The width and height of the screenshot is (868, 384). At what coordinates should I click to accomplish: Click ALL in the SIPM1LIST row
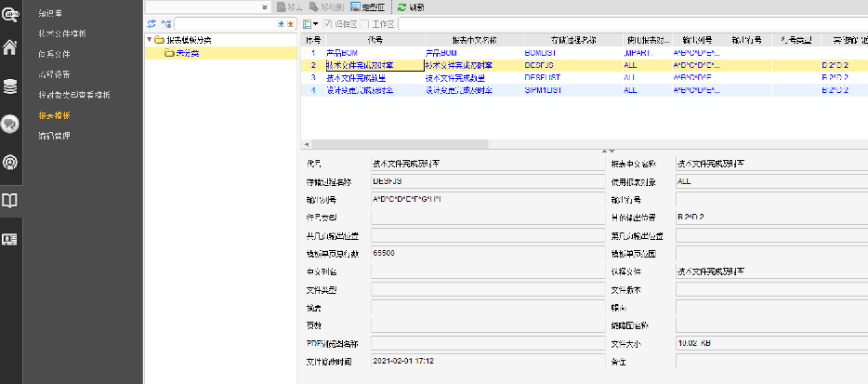pos(648,90)
